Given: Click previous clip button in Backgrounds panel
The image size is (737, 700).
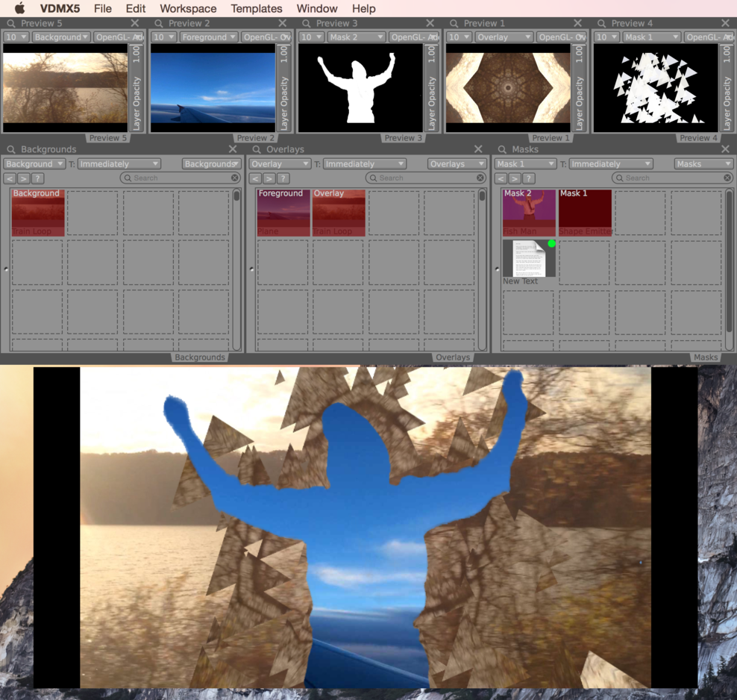Looking at the screenshot, I should (10, 178).
